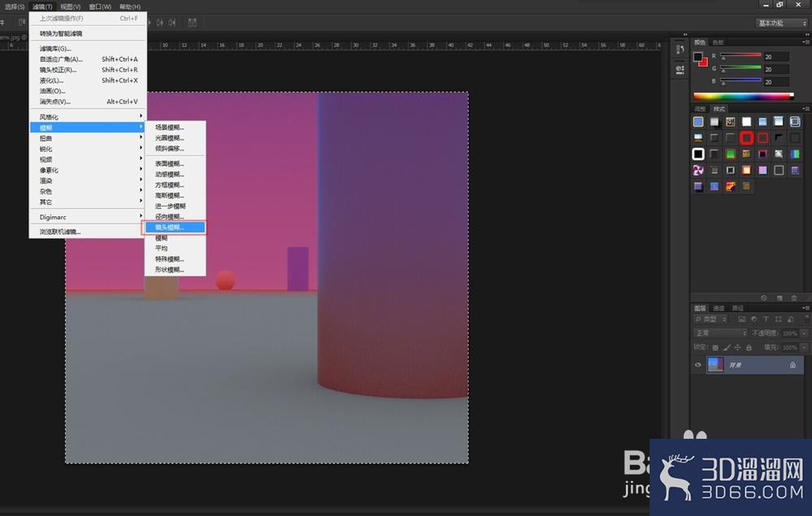The image size is (812, 516).
Task: Hide the 背景 layer with eye icon
Action: coord(698,365)
